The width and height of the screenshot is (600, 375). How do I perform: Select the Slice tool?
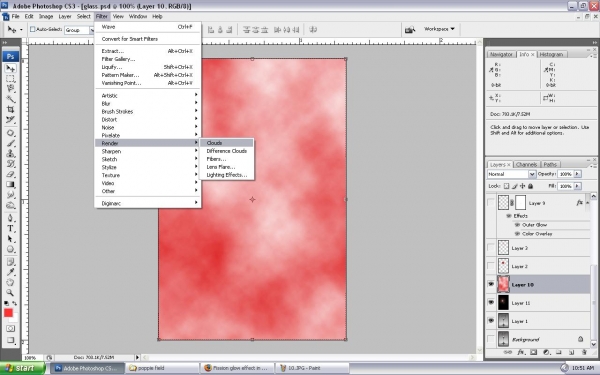click(x=10, y=120)
